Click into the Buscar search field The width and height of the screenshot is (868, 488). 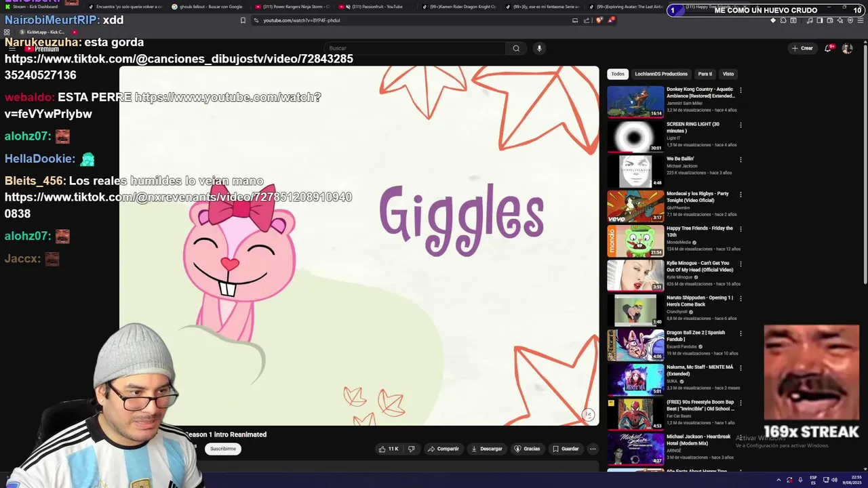(x=414, y=48)
